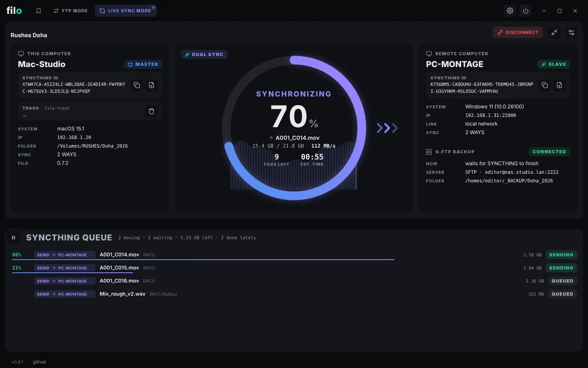Click the bookmark icon in top bar

tap(38, 11)
